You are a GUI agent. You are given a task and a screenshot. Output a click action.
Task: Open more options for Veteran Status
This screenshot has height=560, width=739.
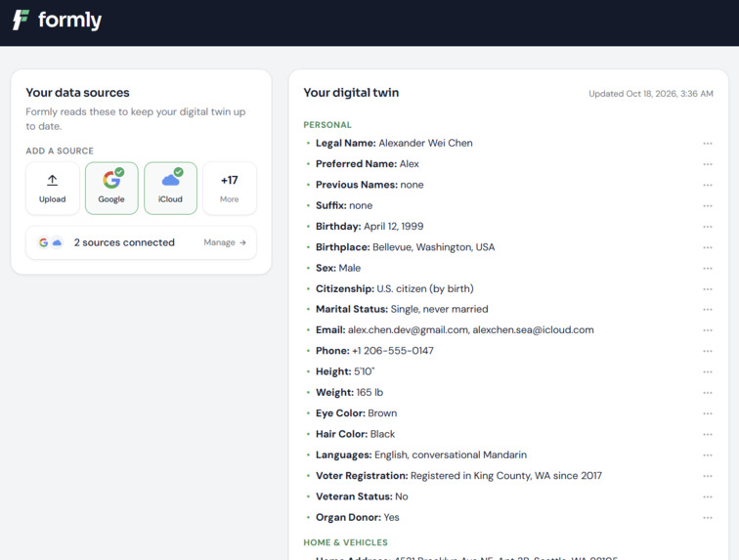coord(708,496)
